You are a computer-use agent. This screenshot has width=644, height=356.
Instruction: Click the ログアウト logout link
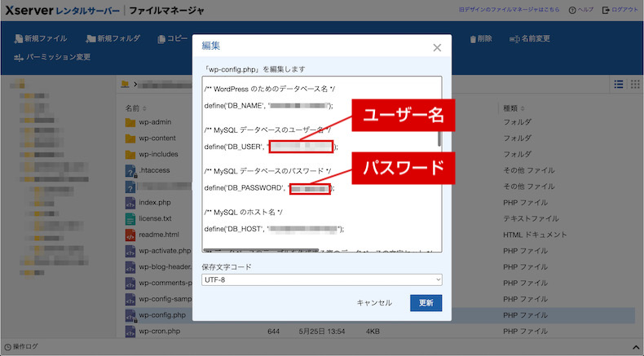point(620,10)
